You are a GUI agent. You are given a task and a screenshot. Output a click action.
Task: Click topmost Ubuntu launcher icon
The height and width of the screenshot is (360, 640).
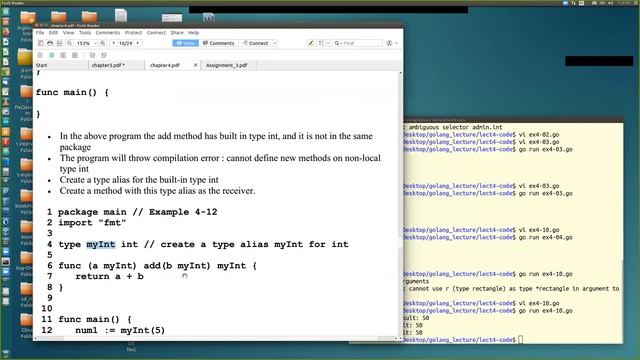tap(5, 11)
